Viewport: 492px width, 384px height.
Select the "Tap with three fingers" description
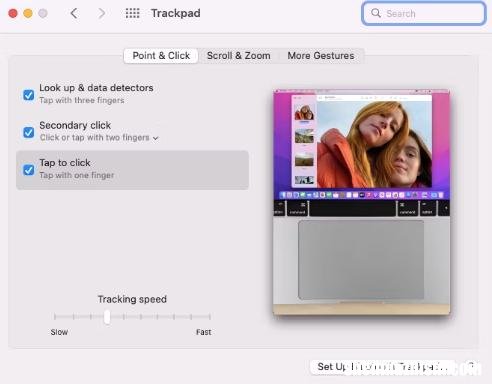tap(82, 100)
